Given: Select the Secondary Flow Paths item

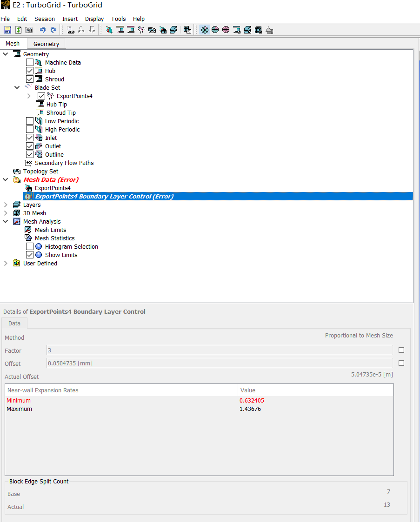Looking at the screenshot, I should tap(64, 163).
